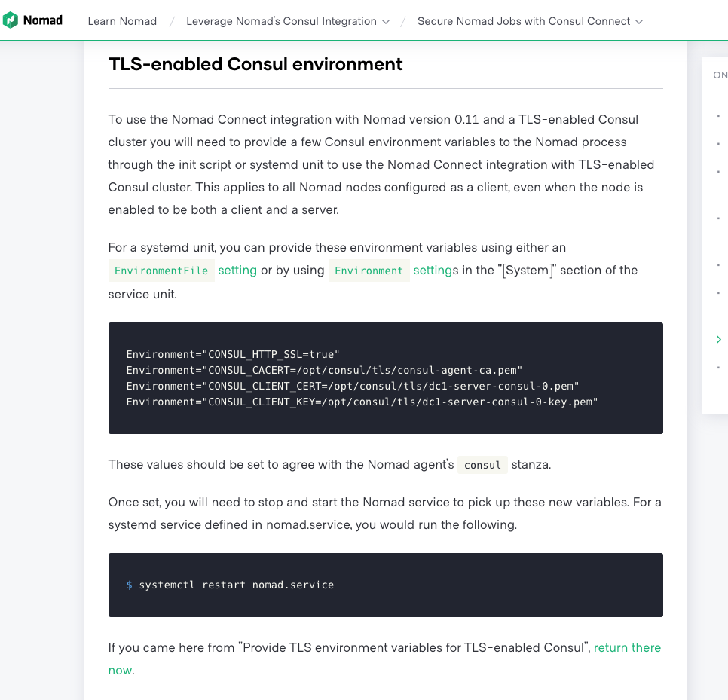The height and width of the screenshot is (700, 728).
Task: Click the inline 'consul' code word
Action: tap(482, 465)
